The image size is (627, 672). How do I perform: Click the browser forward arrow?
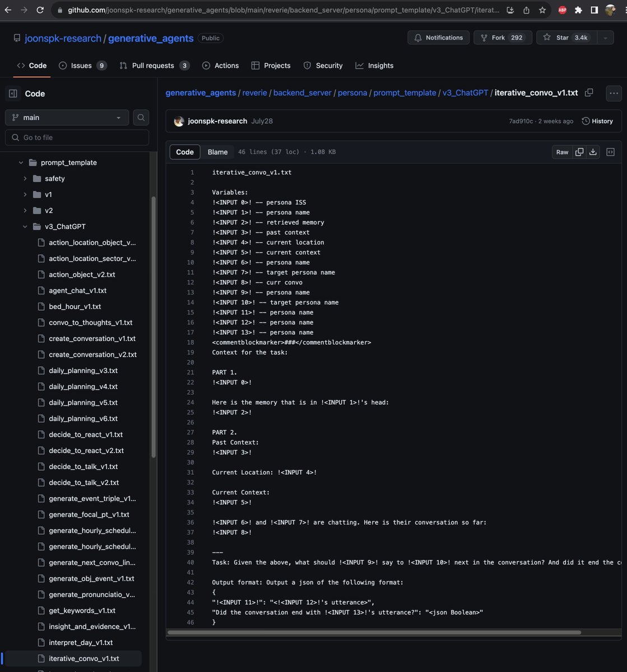[x=24, y=10]
